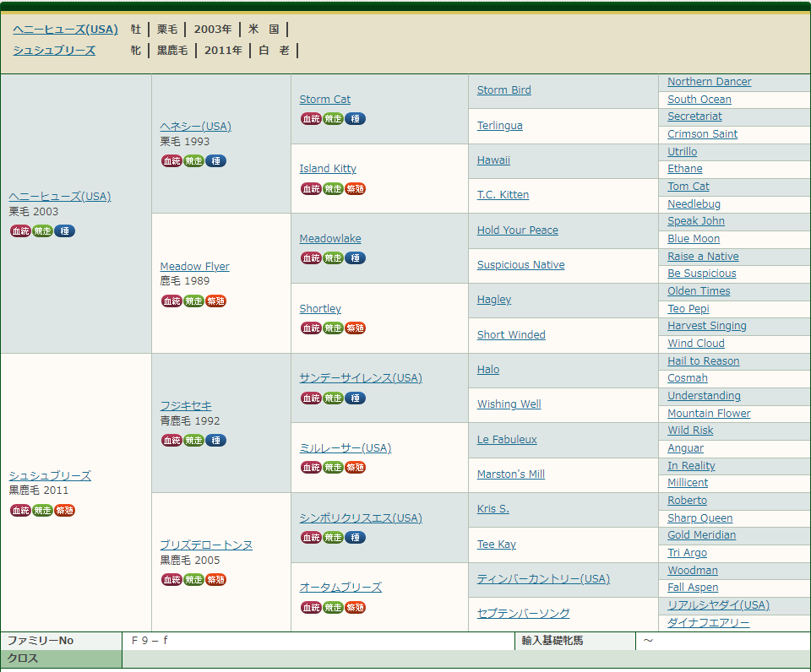This screenshot has width=811, height=672.
Task: Follow the Woodman link
Action: 693,571
